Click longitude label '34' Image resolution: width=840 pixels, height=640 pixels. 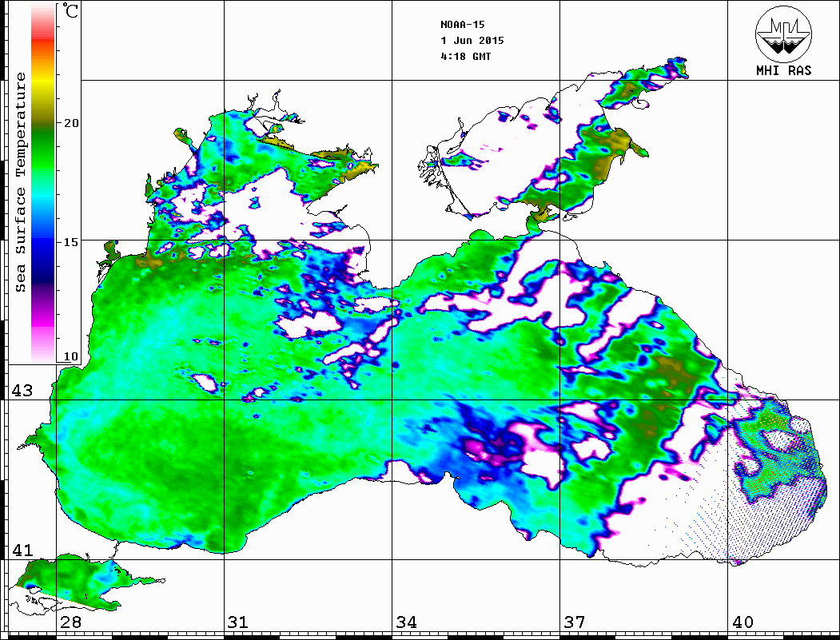[407, 622]
